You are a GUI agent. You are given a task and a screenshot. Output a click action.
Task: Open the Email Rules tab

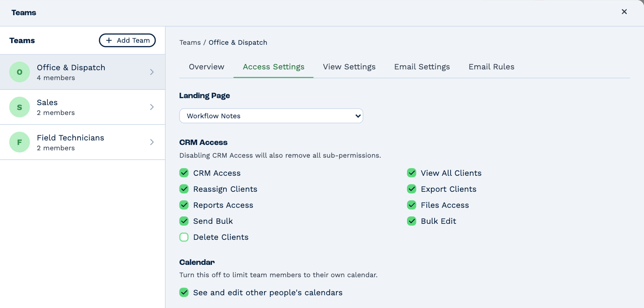[x=492, y=67]
